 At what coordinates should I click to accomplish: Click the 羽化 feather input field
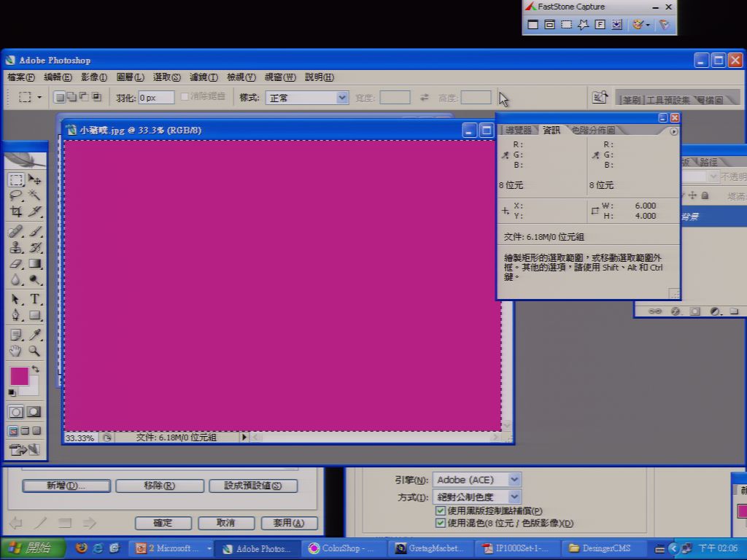click(156, 98)
